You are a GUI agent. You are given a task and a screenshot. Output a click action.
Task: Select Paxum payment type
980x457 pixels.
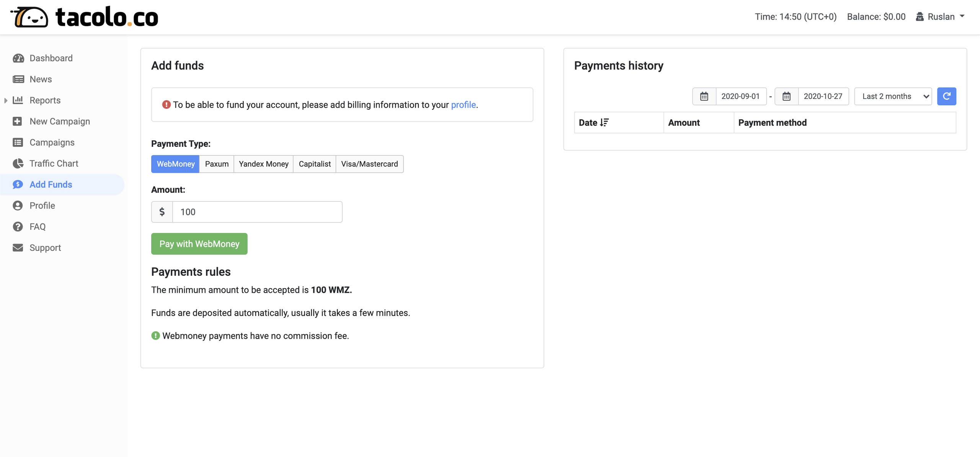coord(216,164)
